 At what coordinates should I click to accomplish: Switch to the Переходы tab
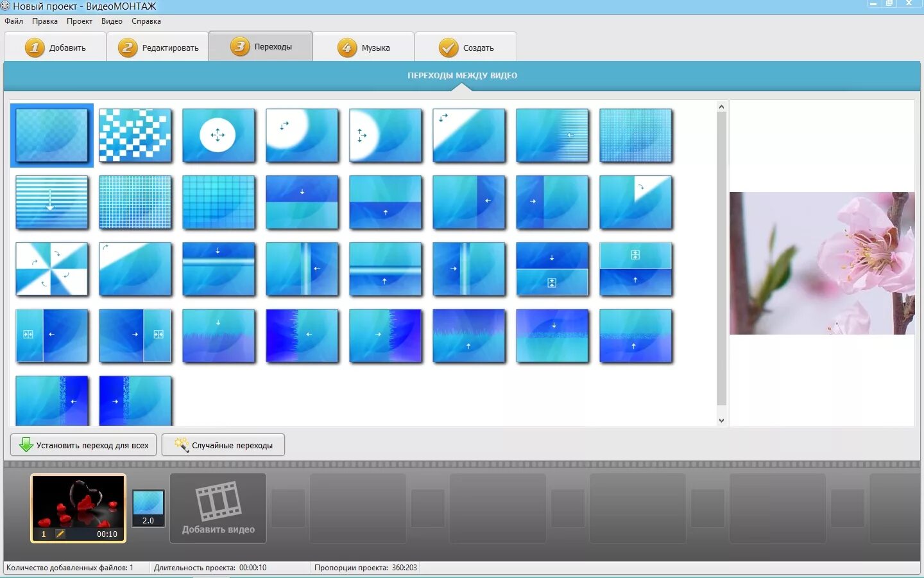[261, 46]
